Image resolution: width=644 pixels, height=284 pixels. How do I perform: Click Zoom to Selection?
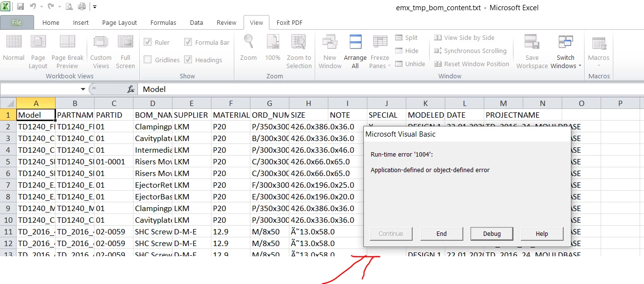tap(299, 51)
